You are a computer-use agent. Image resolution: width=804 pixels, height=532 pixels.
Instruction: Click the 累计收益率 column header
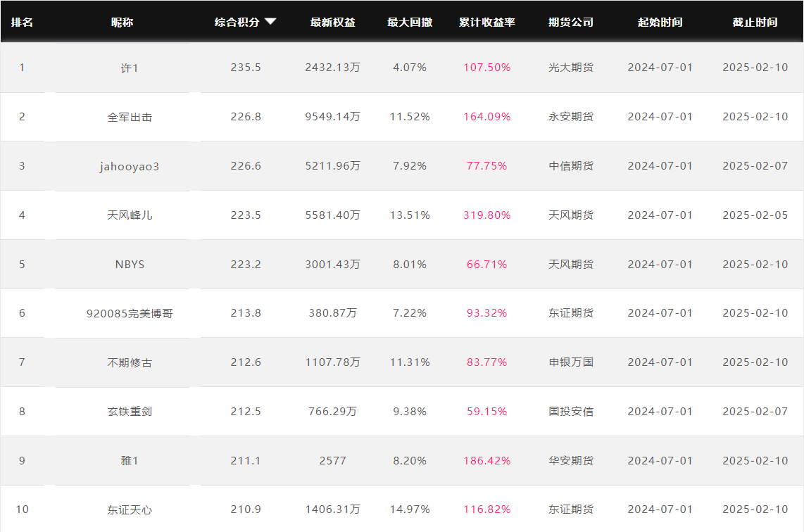coord(486,22)
